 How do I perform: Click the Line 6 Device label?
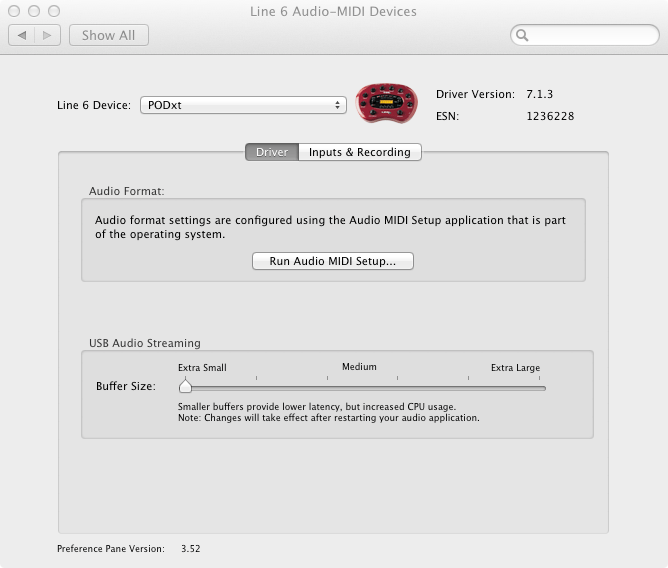(94, 105)
